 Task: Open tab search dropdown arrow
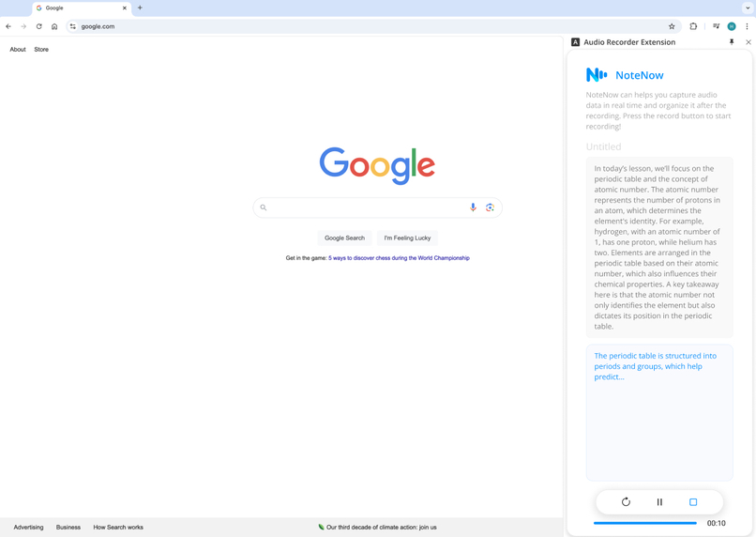(748, 8)
